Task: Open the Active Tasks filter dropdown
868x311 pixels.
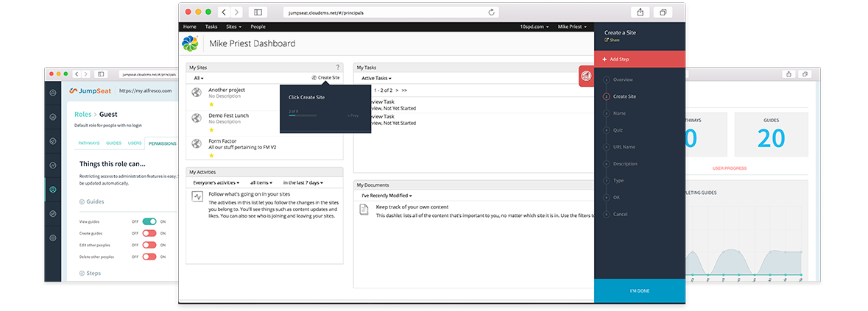Action: (376, 78)
